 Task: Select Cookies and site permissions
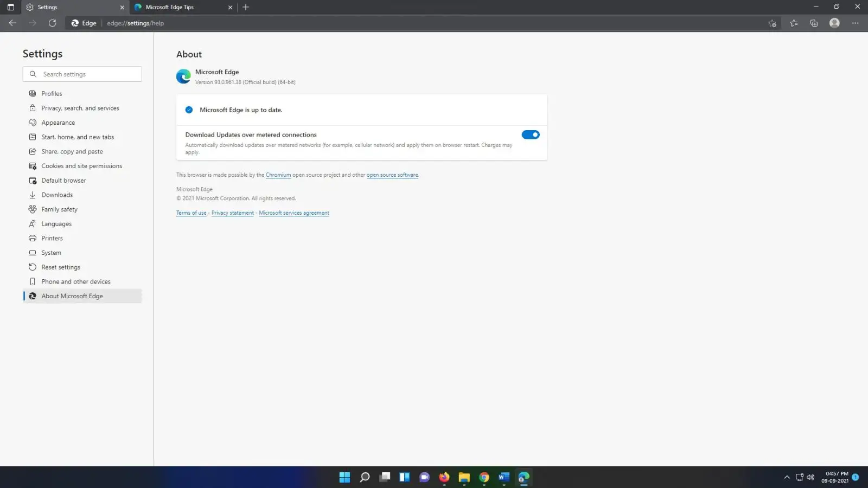82,165
